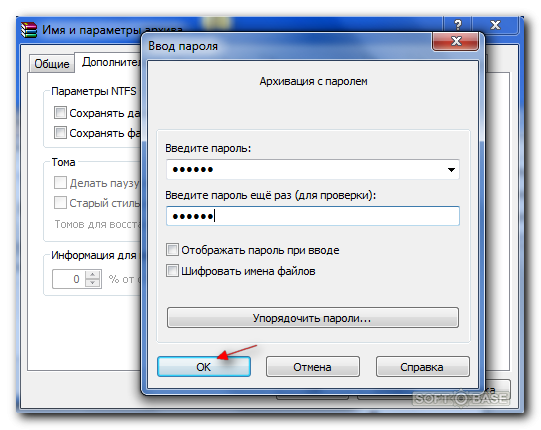Open Упорядочить пароли dialog

313,317
